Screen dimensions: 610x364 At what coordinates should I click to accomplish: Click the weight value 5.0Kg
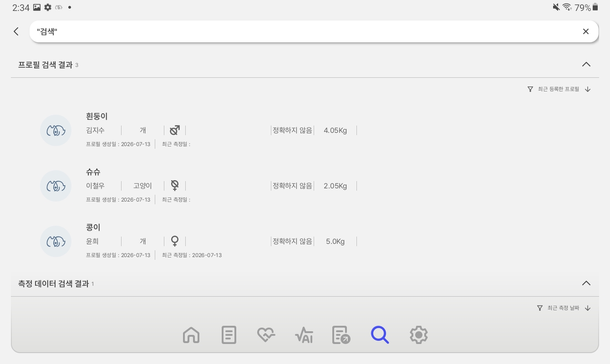[335, 241]
